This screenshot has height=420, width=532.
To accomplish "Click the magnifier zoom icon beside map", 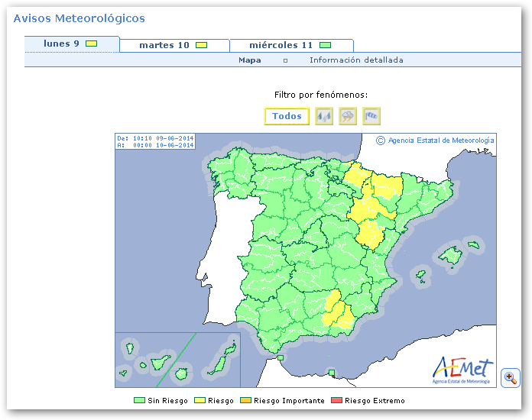I will click(510, 377).
